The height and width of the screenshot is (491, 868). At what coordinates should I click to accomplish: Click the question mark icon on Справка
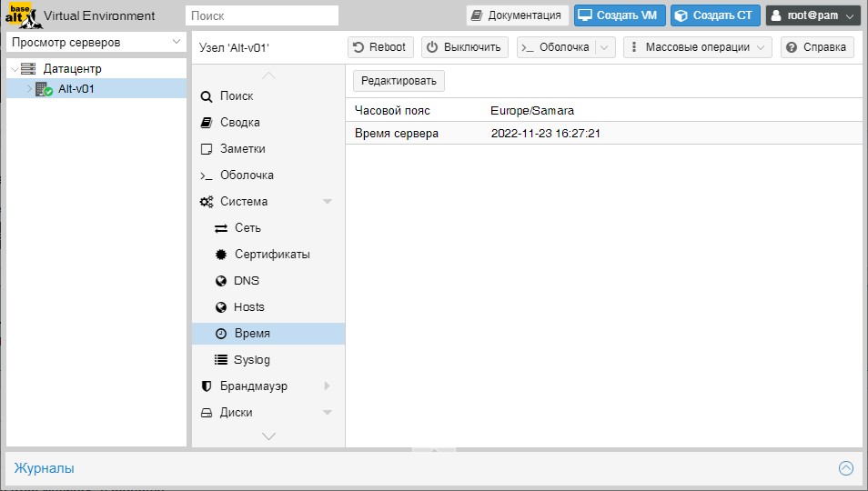(x=792, y=47)
